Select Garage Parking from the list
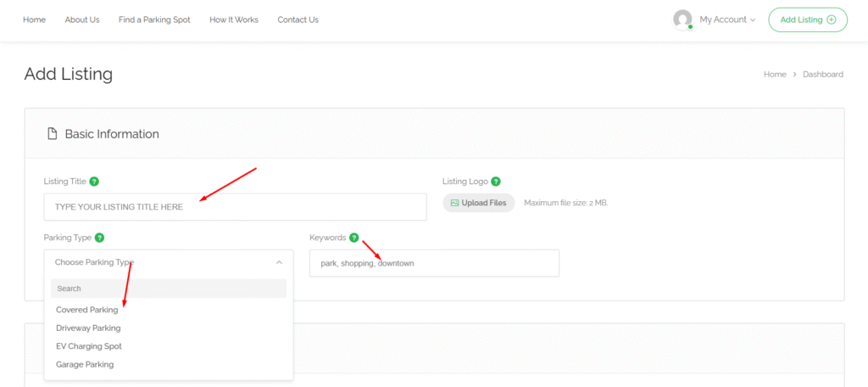The height and width of the screenshot is (387, 868). pos(85,364)
